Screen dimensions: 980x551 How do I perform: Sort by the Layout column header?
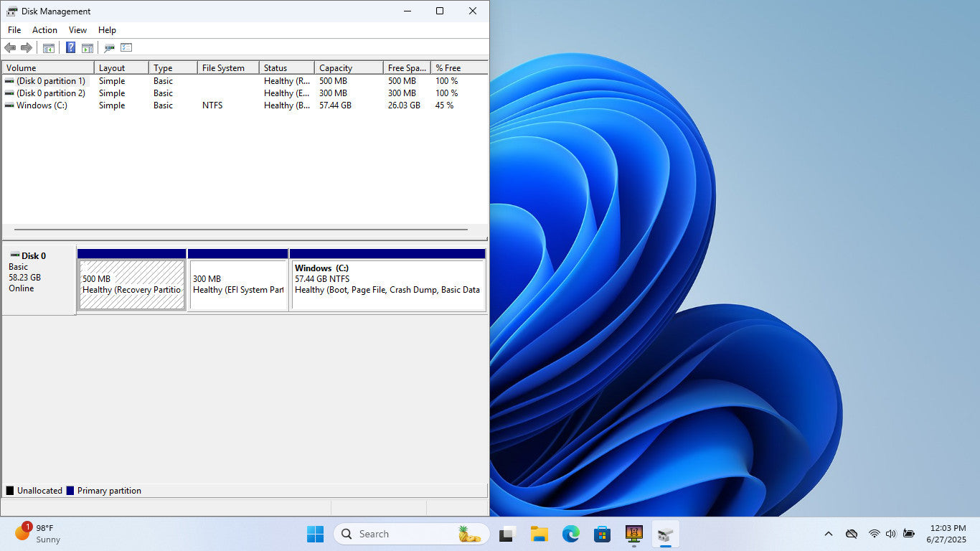pyautogui.click(x=121, y=68)
